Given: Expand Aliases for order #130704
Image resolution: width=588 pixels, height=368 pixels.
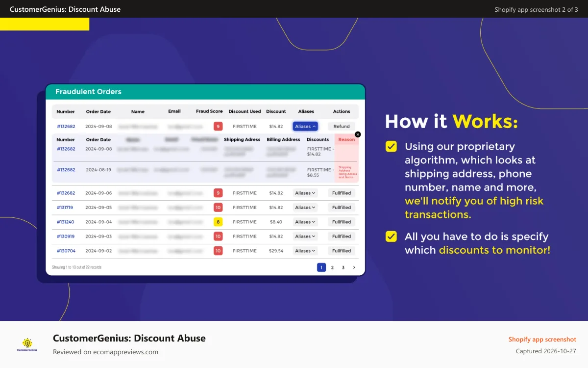Looking at the screenshot, I should click(305, 251).
